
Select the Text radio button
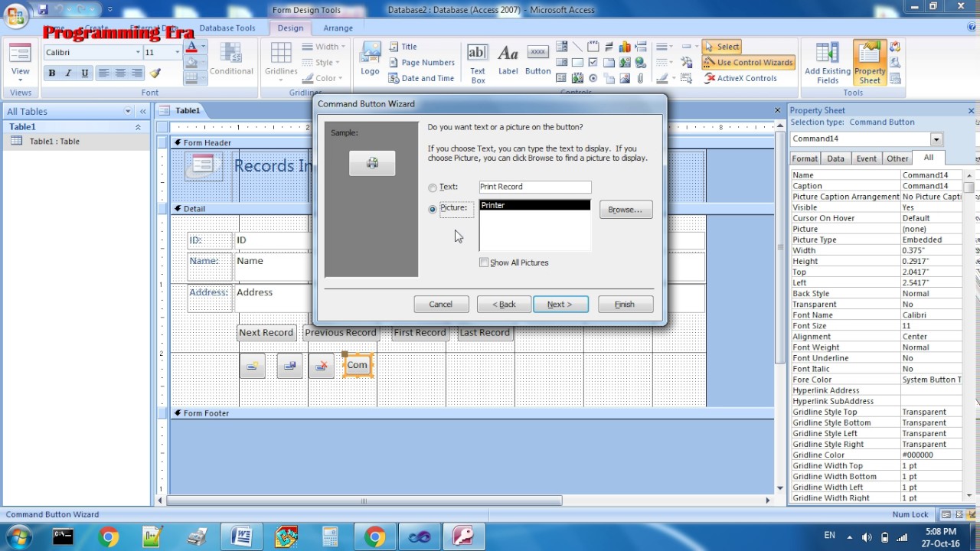[433, 187]
